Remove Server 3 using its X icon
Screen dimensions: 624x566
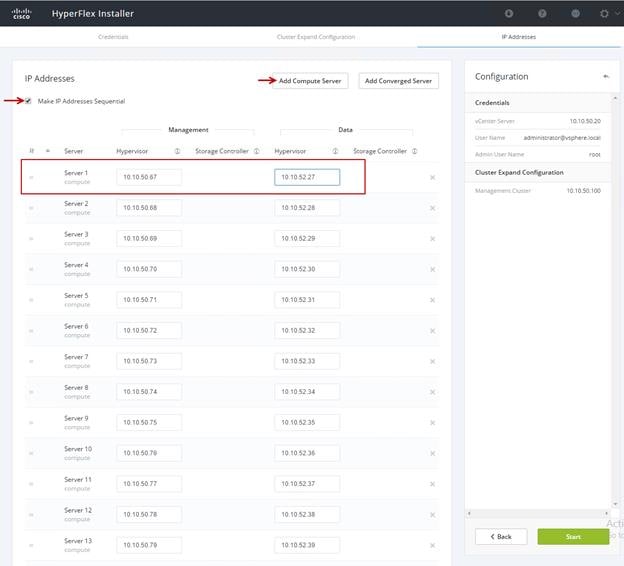[x=433, y=238]
